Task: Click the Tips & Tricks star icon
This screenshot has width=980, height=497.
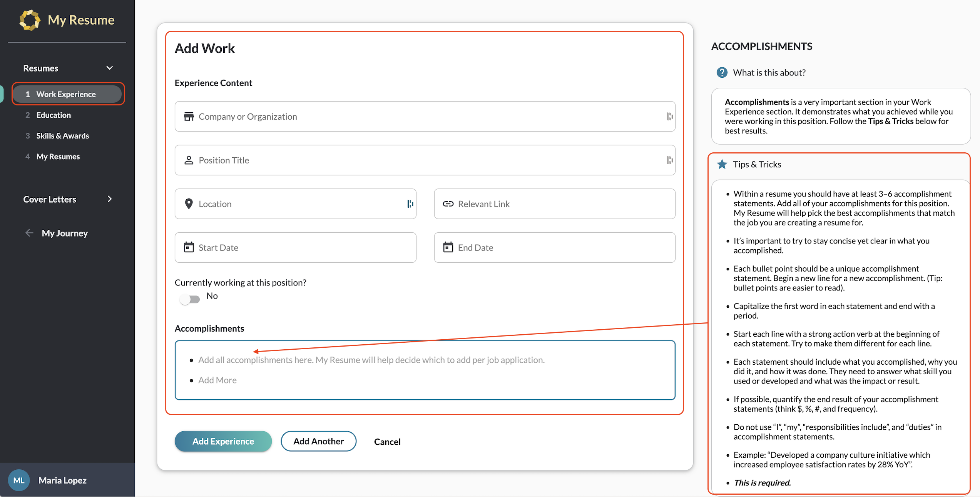Action: tap(722, 164)
